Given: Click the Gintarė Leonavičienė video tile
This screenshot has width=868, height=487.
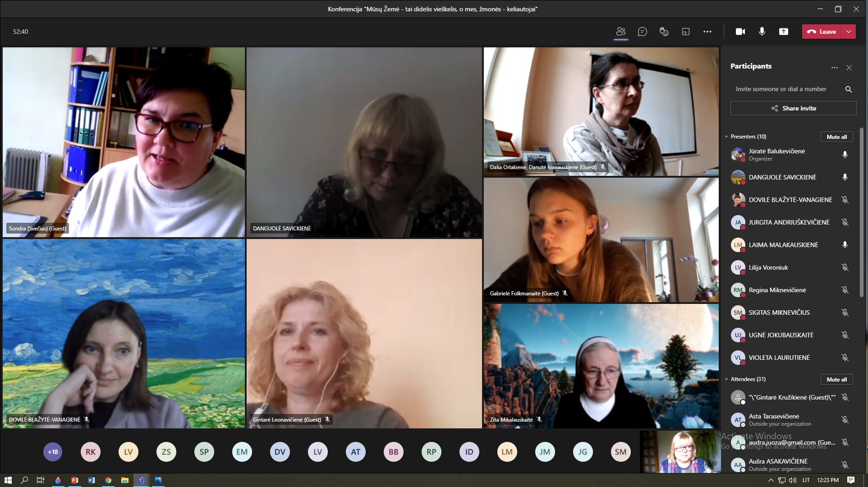Looking at the screenshot, I should (x=364, y=334).
